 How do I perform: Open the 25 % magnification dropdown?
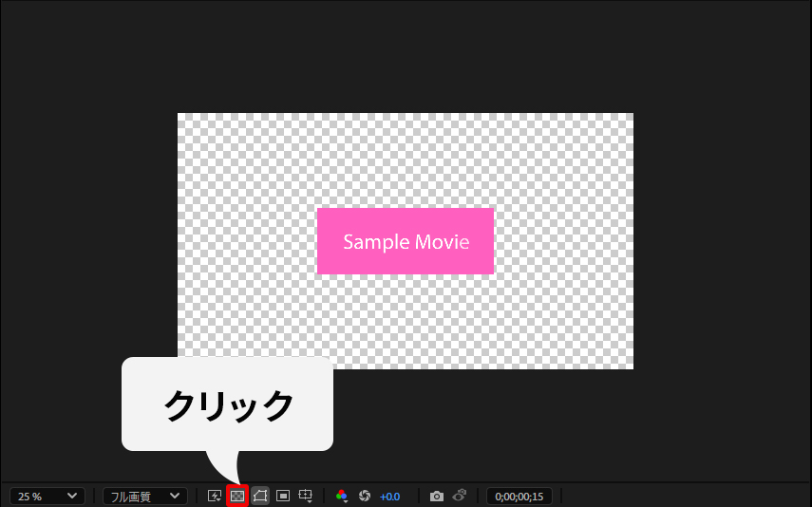[47, 497]
